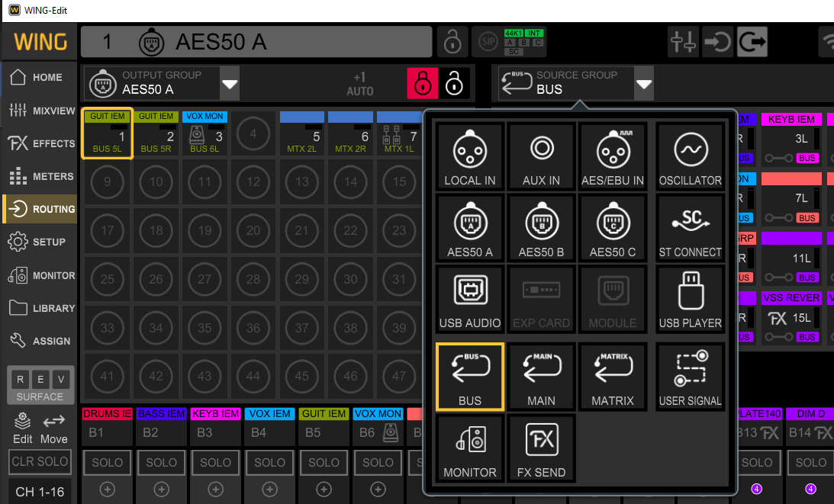Choose AUX IN source group
Viewport: 834px width, 504px height.
[541, 156]
